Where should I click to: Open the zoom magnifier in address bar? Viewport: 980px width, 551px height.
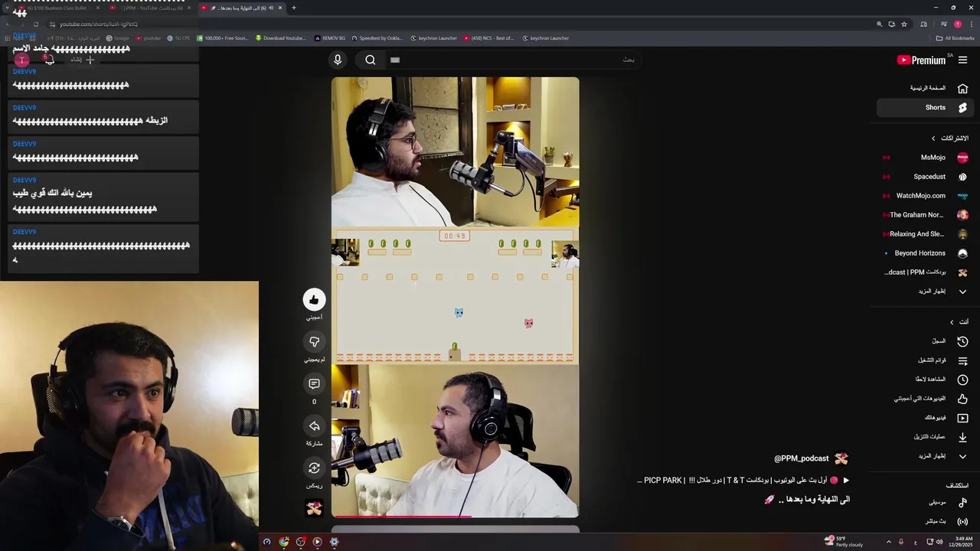pos(879,24)
